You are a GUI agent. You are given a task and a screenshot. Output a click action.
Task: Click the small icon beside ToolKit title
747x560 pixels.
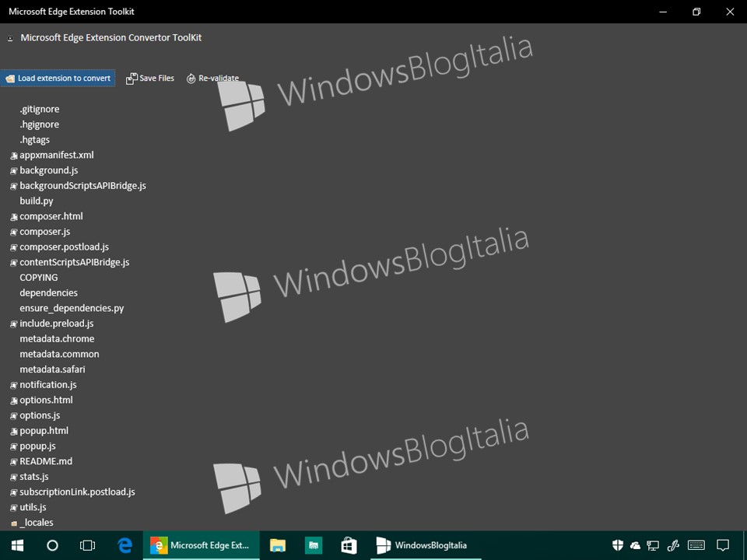(x=10, y=39)
